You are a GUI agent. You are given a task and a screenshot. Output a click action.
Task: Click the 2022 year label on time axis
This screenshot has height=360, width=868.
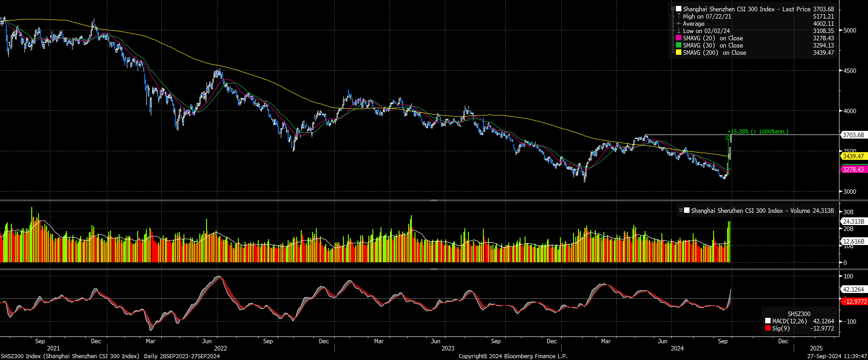click(x=221, y=348)
